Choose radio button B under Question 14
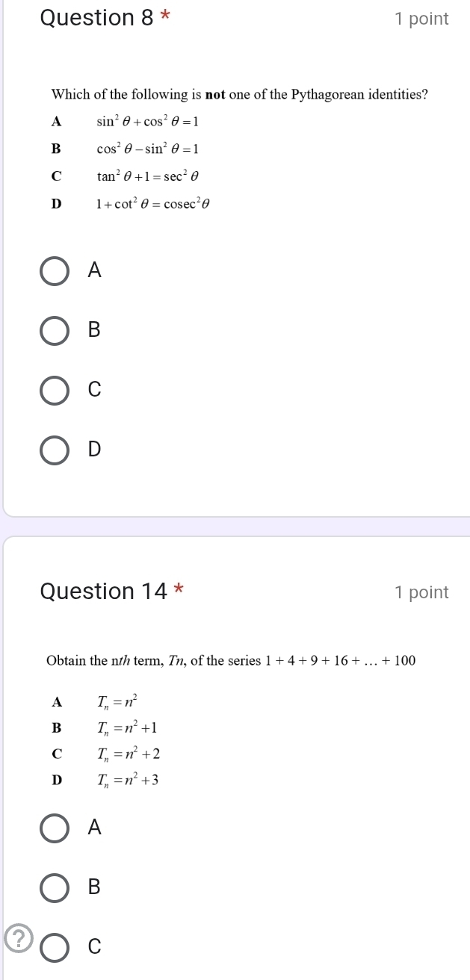470x980 pixels. click(x=55, y=887)
